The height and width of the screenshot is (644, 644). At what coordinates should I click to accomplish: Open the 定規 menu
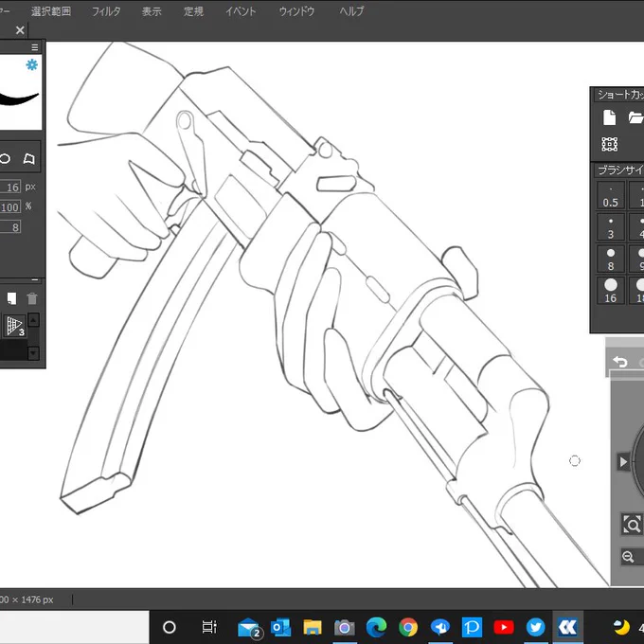193,11
